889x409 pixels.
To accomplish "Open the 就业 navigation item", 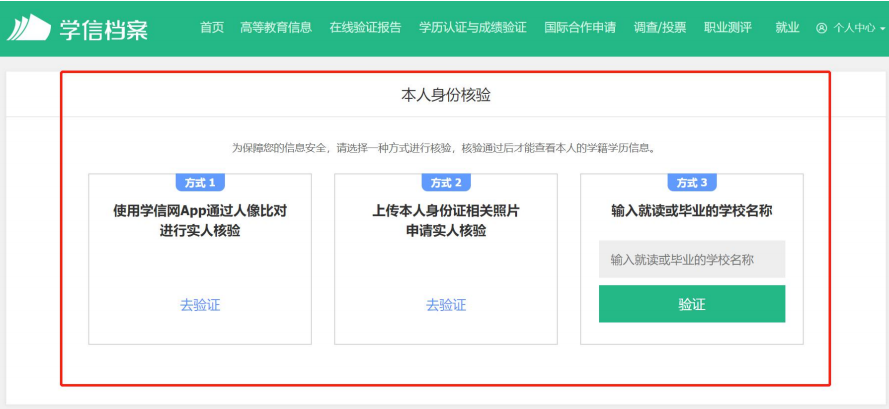I will point(787,28).
